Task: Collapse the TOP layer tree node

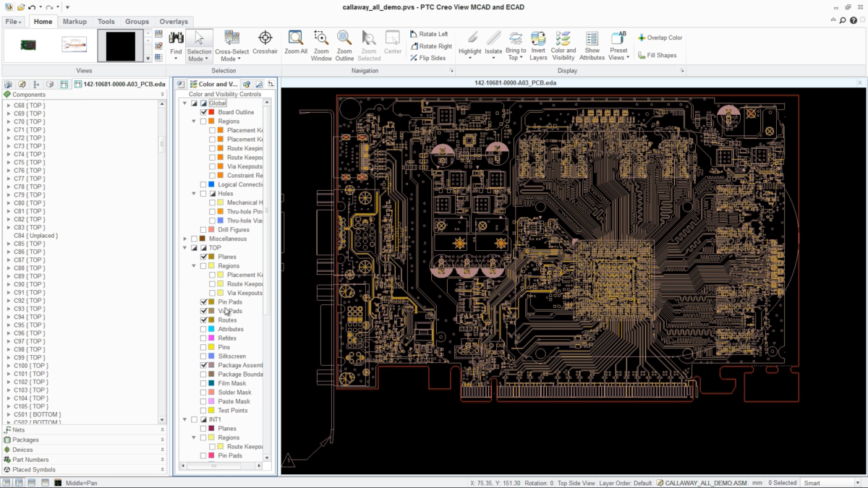Action: pos(185,248)
